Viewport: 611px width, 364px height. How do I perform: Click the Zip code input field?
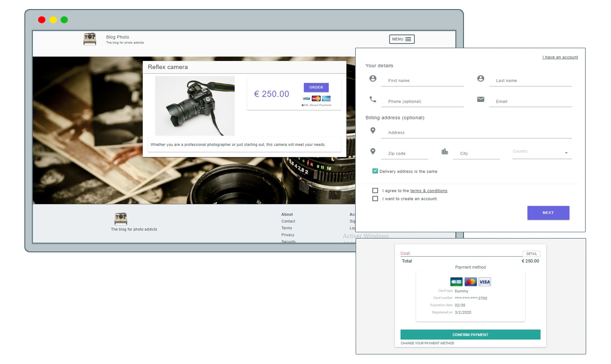click(x=404, y=154)
